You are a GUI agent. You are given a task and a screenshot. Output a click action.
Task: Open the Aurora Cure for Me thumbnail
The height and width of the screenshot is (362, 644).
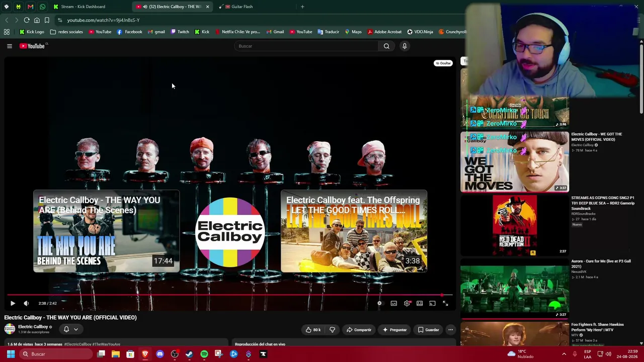click(515, 289)
